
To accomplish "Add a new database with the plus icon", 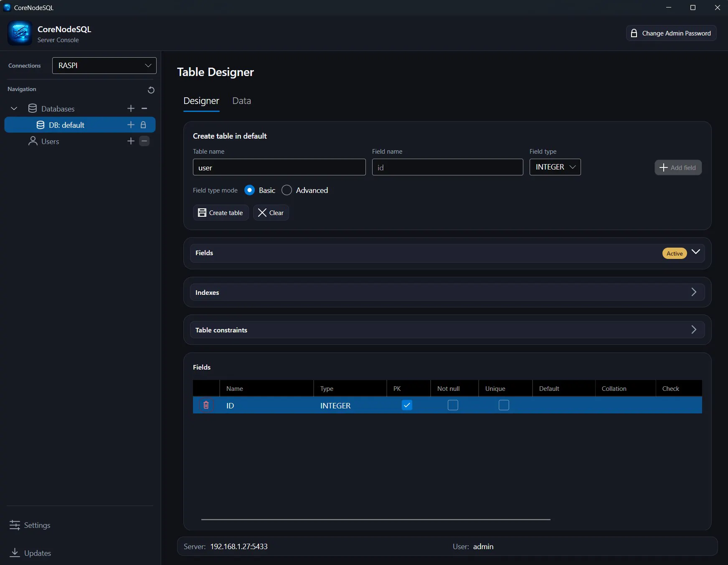I will 131,109.
